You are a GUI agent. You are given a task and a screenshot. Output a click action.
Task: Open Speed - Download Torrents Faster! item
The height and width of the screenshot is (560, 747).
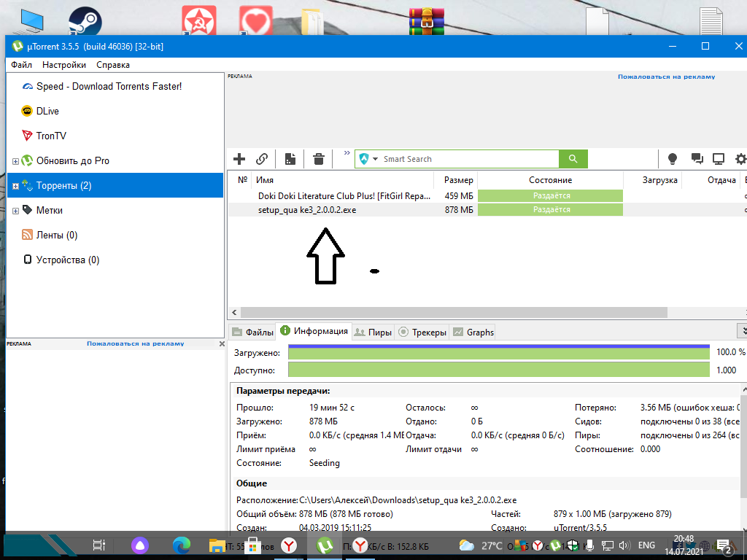point(109,86)
